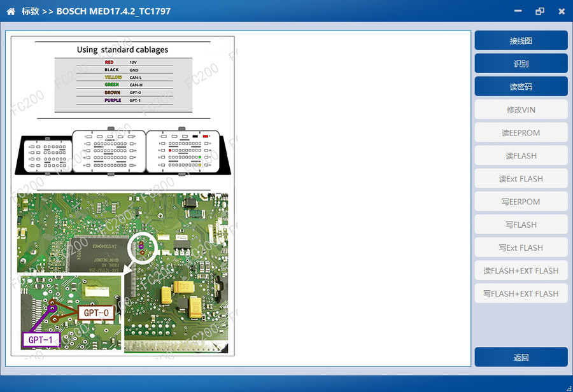
Task: Click the home icon in title bar
Action: tap(11, 11)
